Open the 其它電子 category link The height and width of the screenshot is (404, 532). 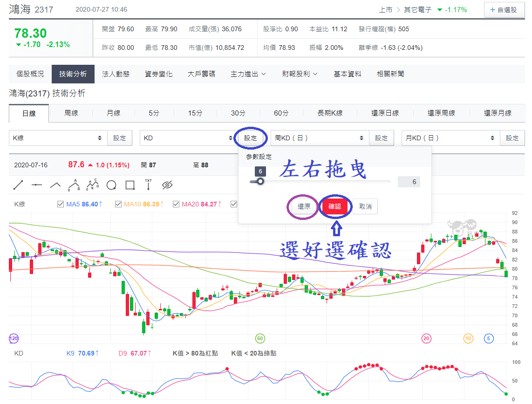click(418, 10)
